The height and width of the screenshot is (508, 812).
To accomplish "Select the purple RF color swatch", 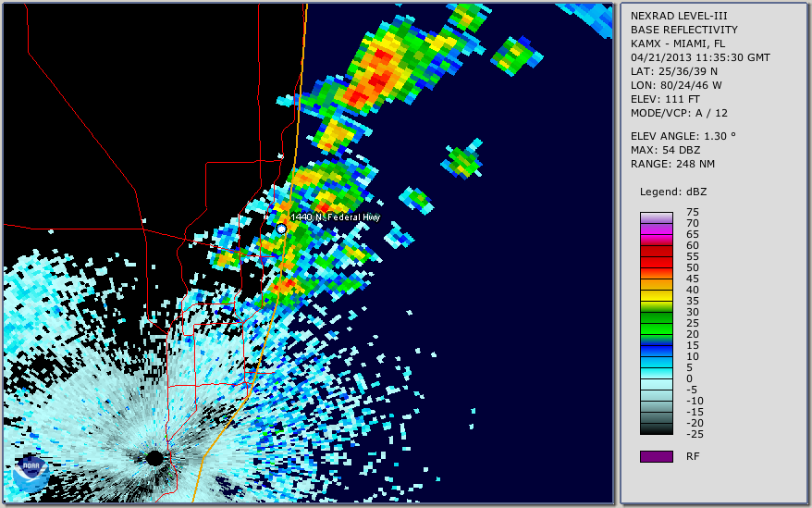I will [x=656, y=456].
